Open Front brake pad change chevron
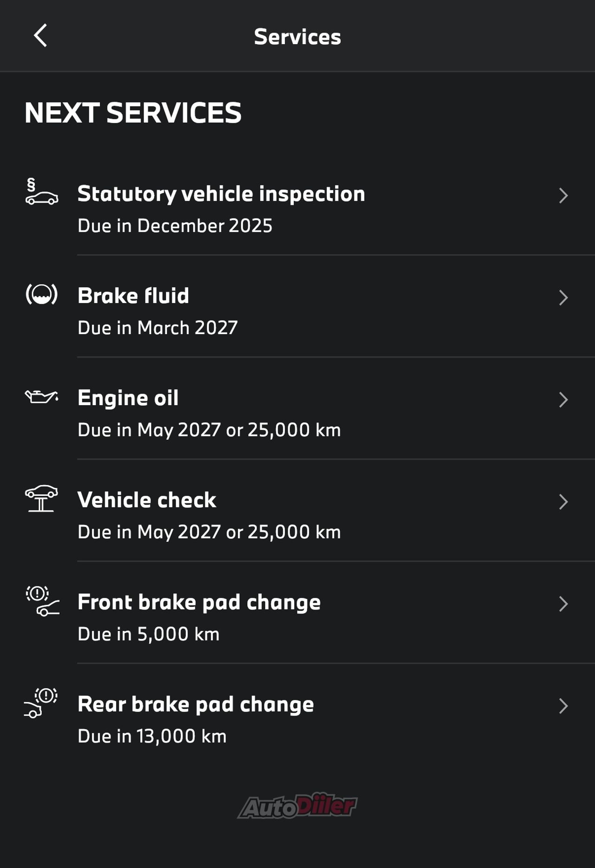The height and width of the screenshot is (868, 595). (563, 604)
